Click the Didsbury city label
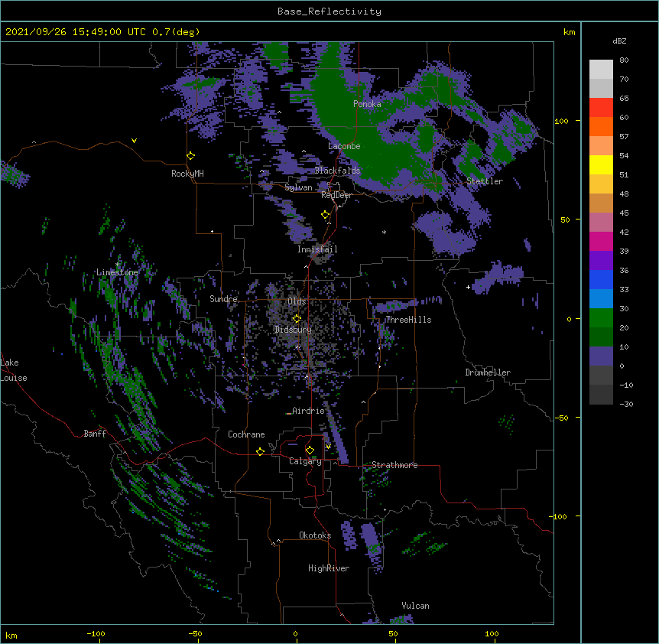 [293, 330]
